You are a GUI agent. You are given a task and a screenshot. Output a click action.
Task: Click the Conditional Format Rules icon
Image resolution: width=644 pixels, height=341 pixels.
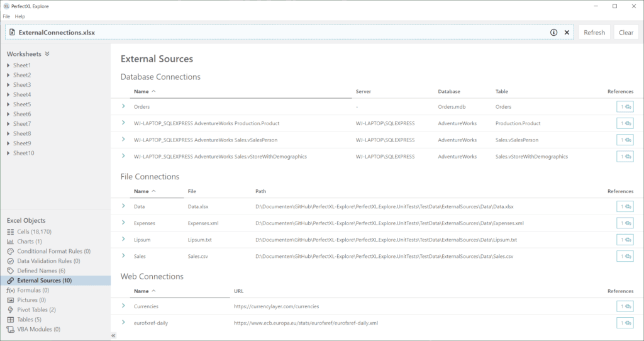click(x=11, y=251)
